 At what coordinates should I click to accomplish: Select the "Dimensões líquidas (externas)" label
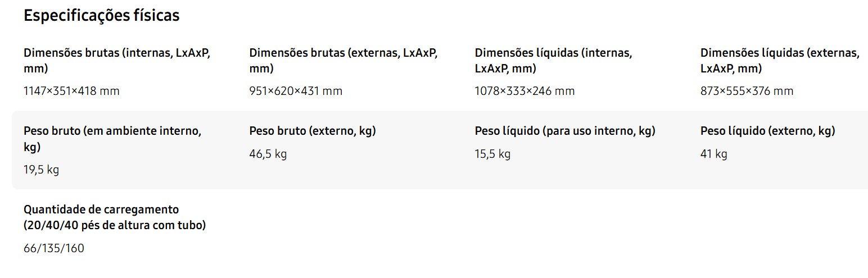tap(780, 61)
